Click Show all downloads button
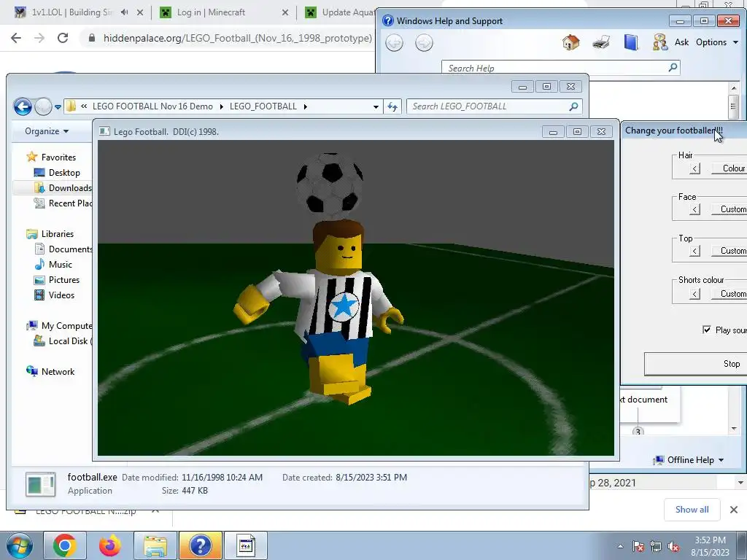 [x=692, y=510]
